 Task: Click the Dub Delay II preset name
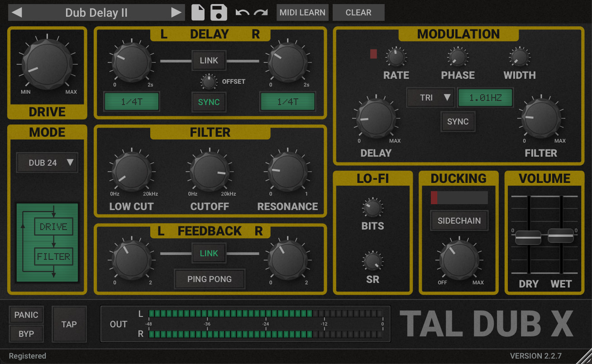click(96, 12)
